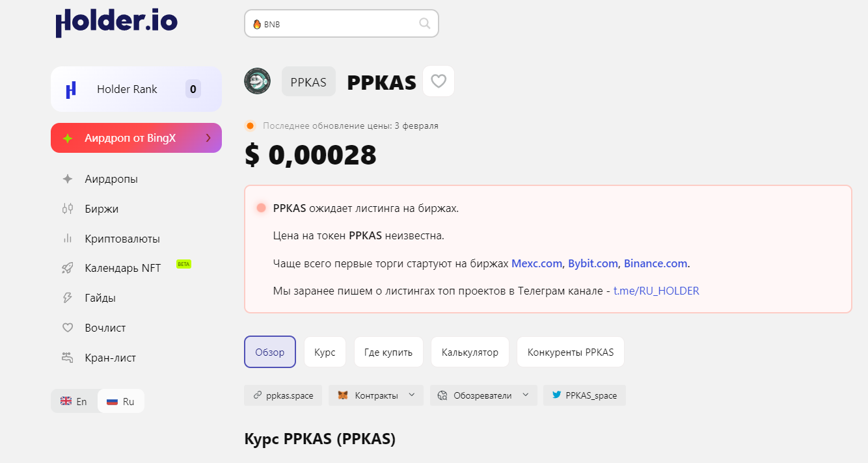Click the PPKAS token logo

[257, 81]
